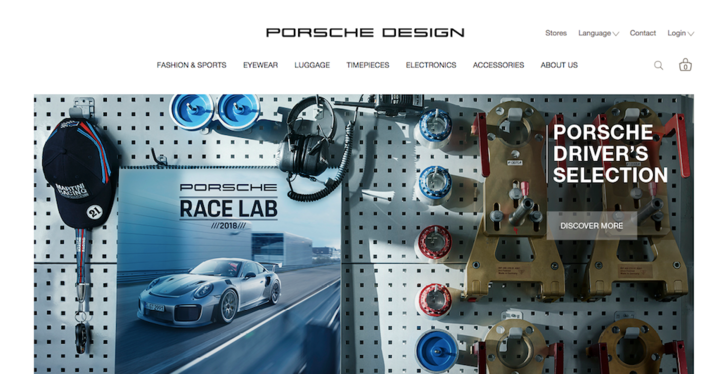The width and height of the screenshot is (720, 374).
Task: Expand the Login dropdown
Action: coord(681,33)
